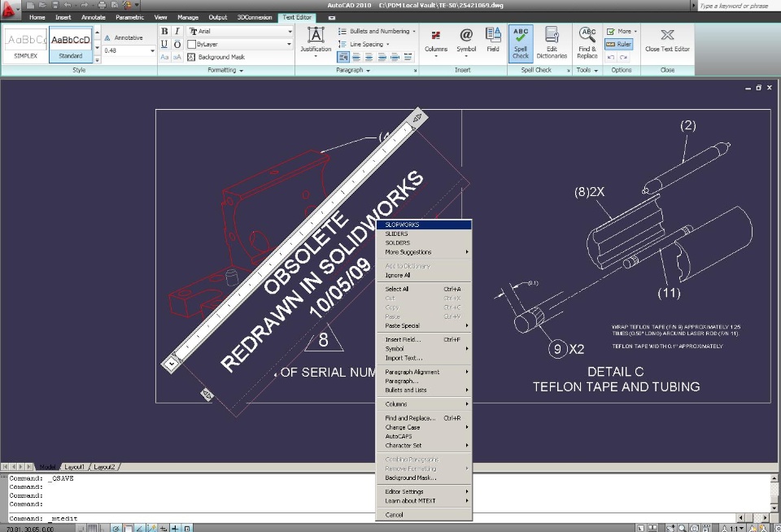
Task: Switch to the Layout2 tab
Action: pyautogui.click(x=104, y=467)
